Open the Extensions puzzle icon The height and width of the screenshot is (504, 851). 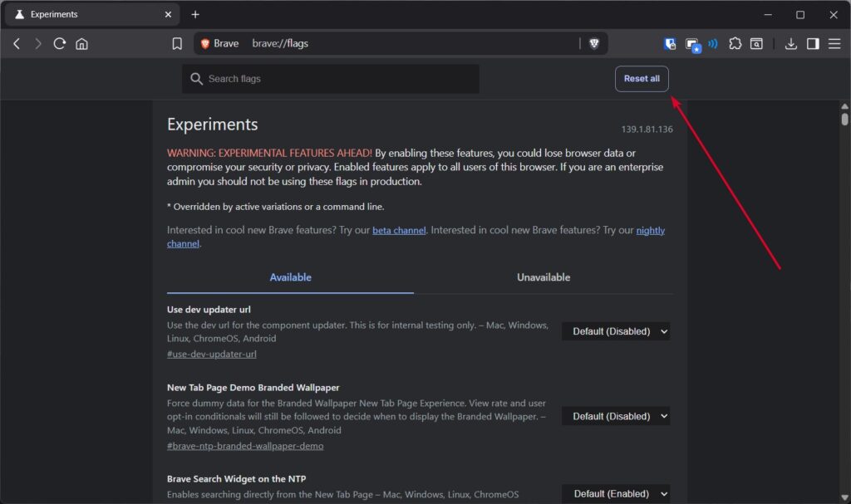(735, 44)
